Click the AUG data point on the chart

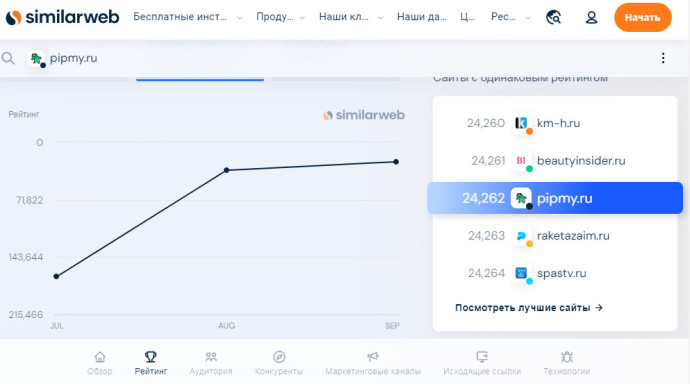click(x=226, y=170)
